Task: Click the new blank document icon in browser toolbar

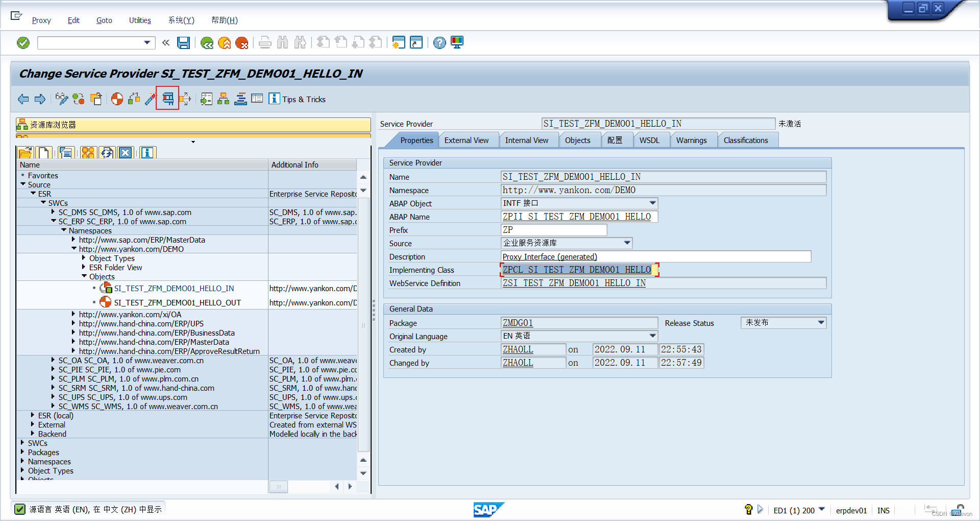Action: point(43,152)
